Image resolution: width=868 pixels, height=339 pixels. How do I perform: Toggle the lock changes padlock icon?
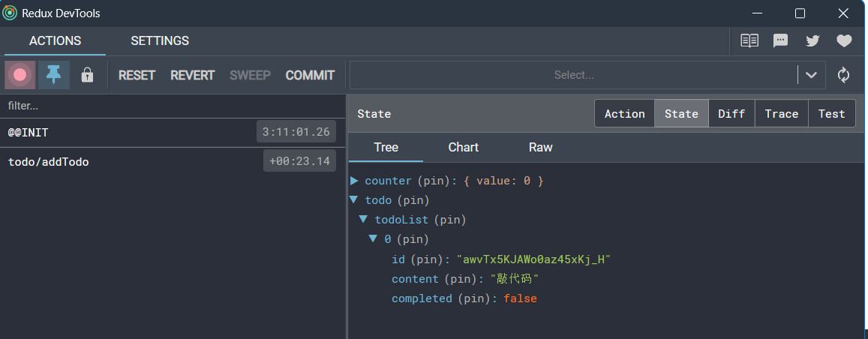click(x=87, y=75)
